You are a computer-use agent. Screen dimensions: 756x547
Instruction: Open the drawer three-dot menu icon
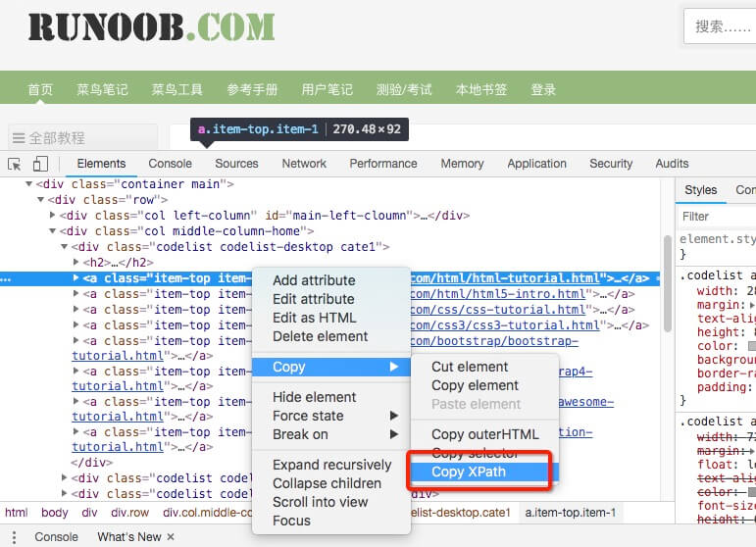pos(14,537)
